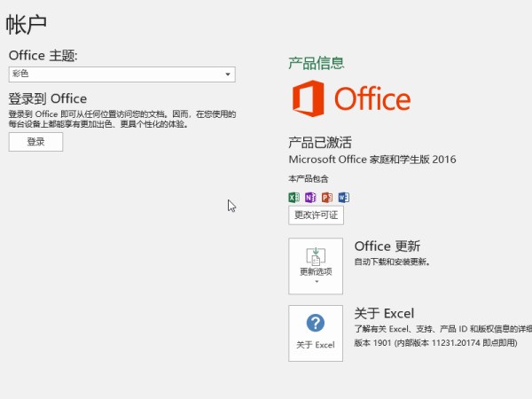Click the Word app icon under 本产品包含
The image size is (532, 399).
[x=344, y=197]
